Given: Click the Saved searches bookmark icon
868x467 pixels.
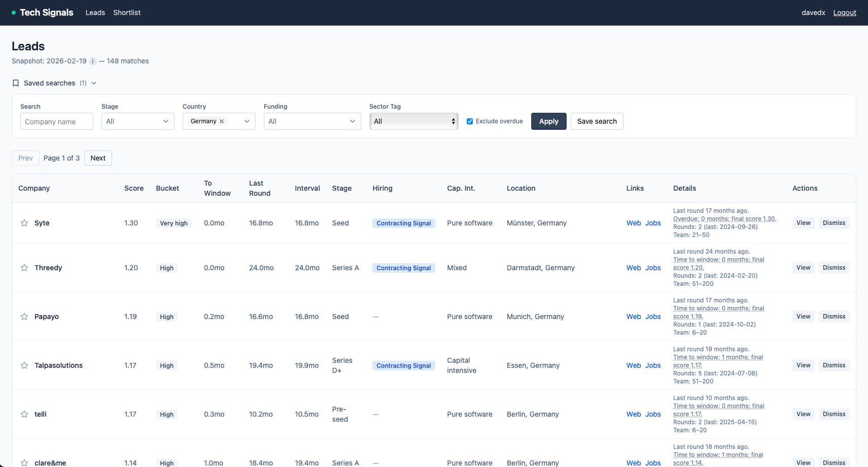Looking at the screenshot, I should (16, 83).
